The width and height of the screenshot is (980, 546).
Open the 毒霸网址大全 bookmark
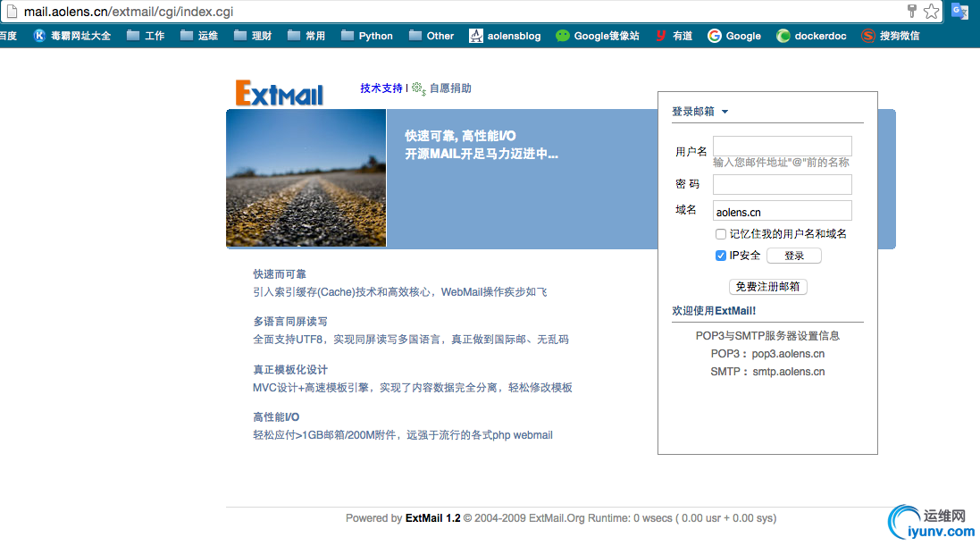click(72, 36)
